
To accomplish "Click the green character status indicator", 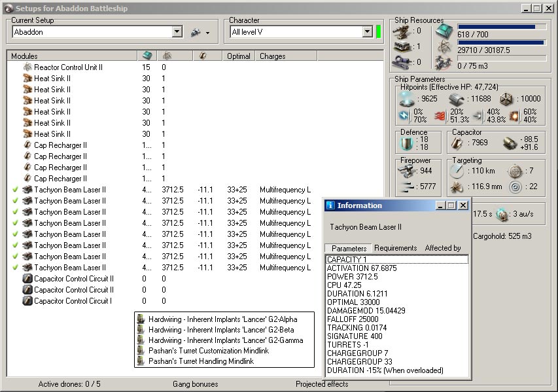I will pos(378,31).
